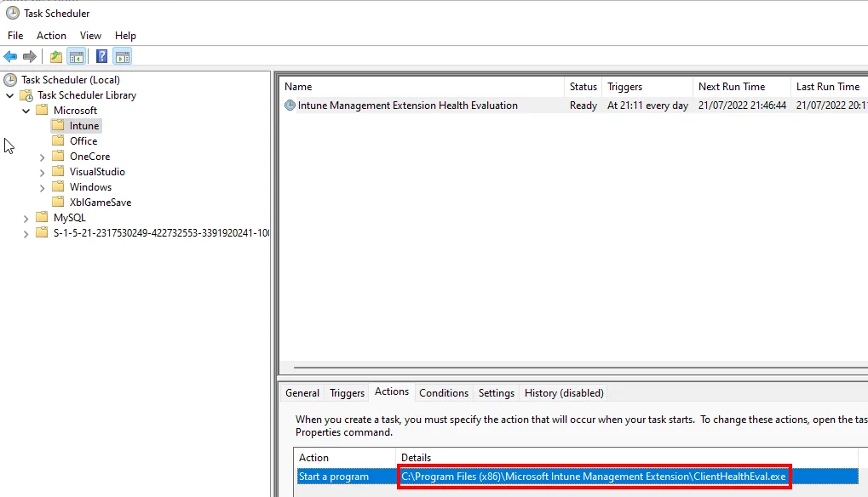Click the Back arrow toolbar icon
The image size is (868, 497).
10,56
